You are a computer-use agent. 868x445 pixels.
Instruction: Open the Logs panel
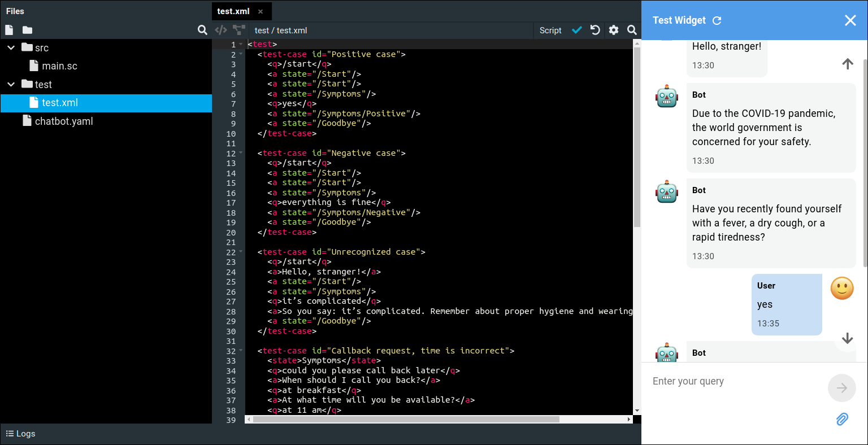pos(21,434)
